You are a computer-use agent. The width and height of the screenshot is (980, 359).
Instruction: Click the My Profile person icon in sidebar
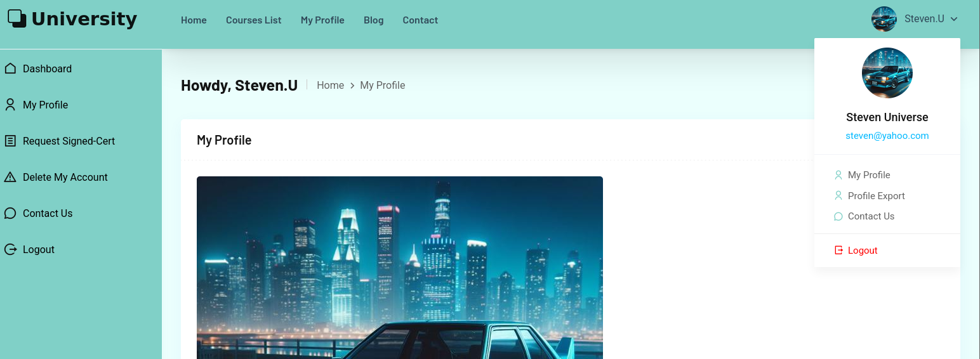[x=10, y=105]
